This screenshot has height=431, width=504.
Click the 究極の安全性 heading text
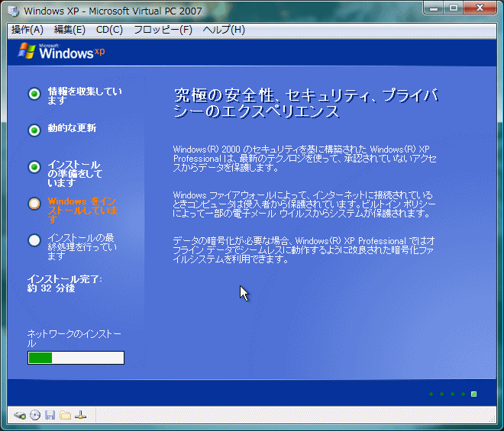pos(305,104)
